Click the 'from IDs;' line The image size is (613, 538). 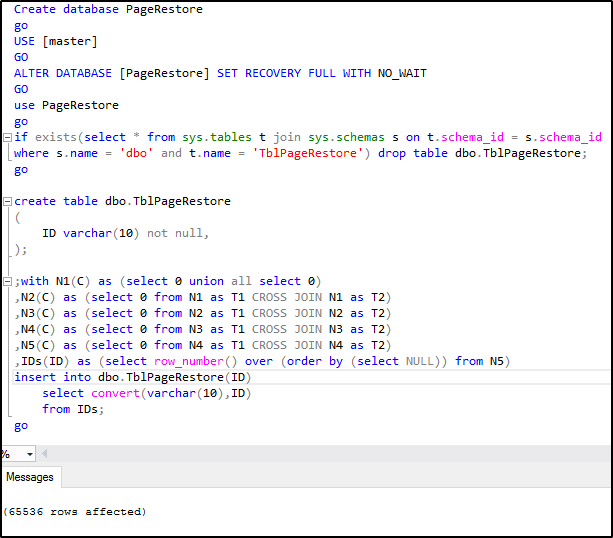pos(73,410)
